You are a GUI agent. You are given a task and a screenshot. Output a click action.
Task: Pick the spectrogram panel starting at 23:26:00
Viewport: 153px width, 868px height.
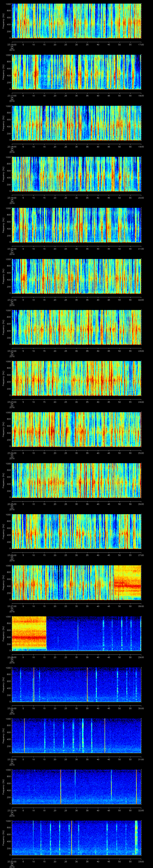(76, 531)
